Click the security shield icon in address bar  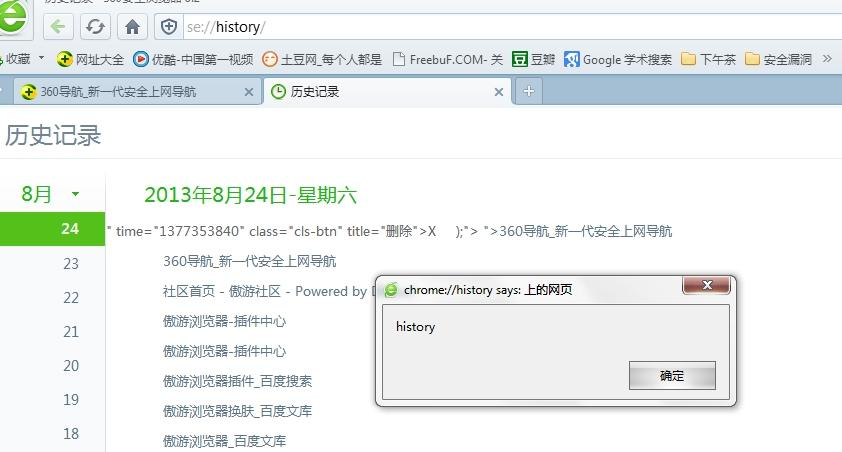[x=169, y=26]
